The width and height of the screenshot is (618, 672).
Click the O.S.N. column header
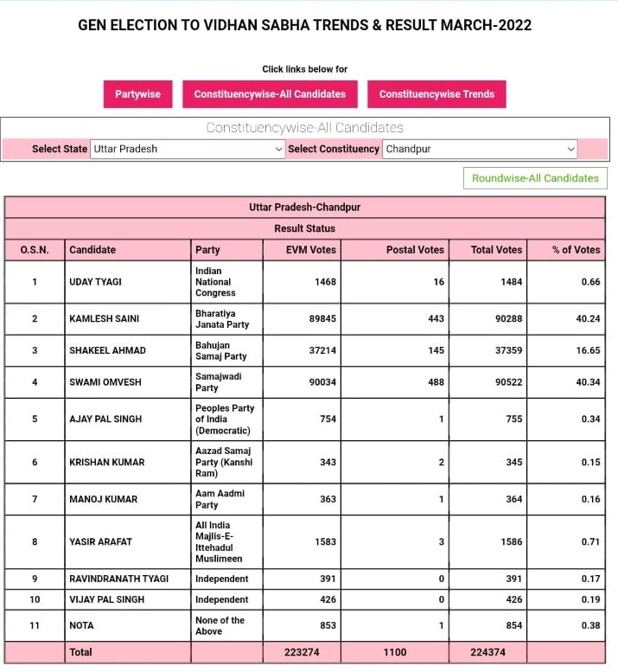click(x=35, y=250)
